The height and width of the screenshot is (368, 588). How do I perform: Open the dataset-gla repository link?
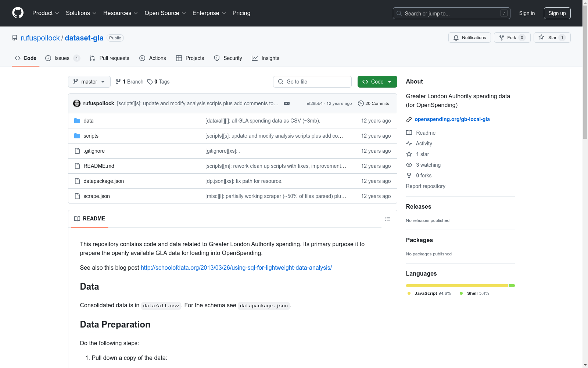point(84,38)
